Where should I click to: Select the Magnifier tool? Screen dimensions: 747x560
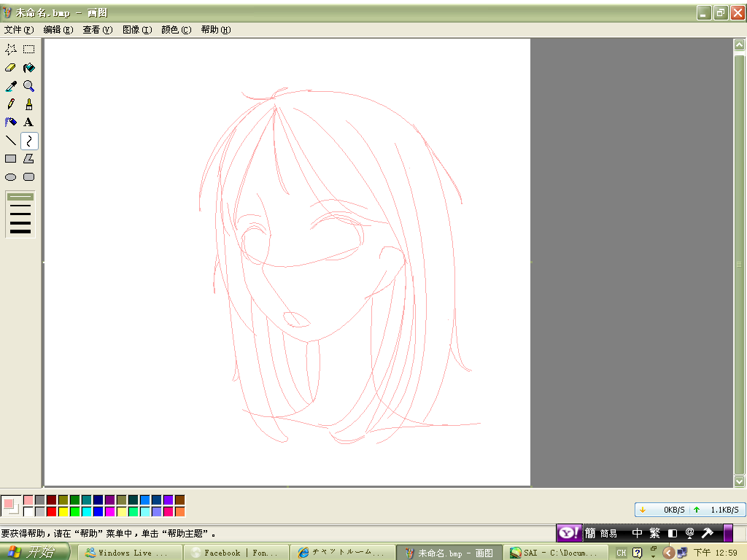tap(29, 86)
